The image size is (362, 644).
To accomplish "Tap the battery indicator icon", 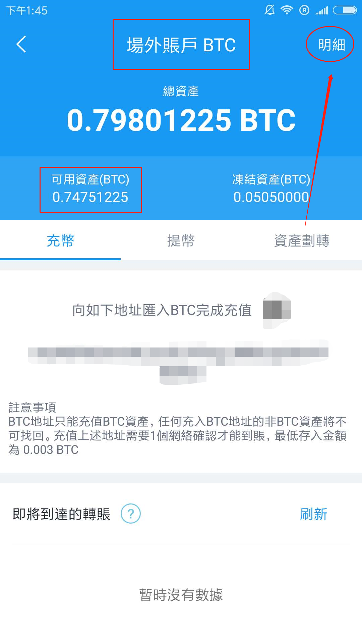I will point(345,10).
